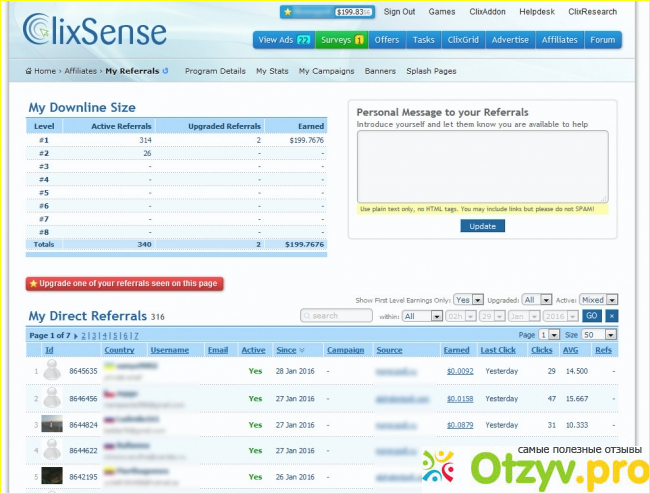Viewport: 650px width, 494px height.
Task: Click the GO search button
Action: tap(591, 315)
